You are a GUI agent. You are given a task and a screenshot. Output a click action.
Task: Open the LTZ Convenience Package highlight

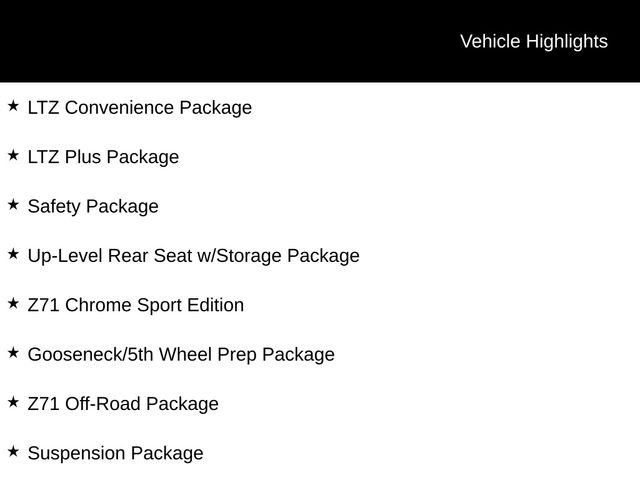click(x=139, y=107)
